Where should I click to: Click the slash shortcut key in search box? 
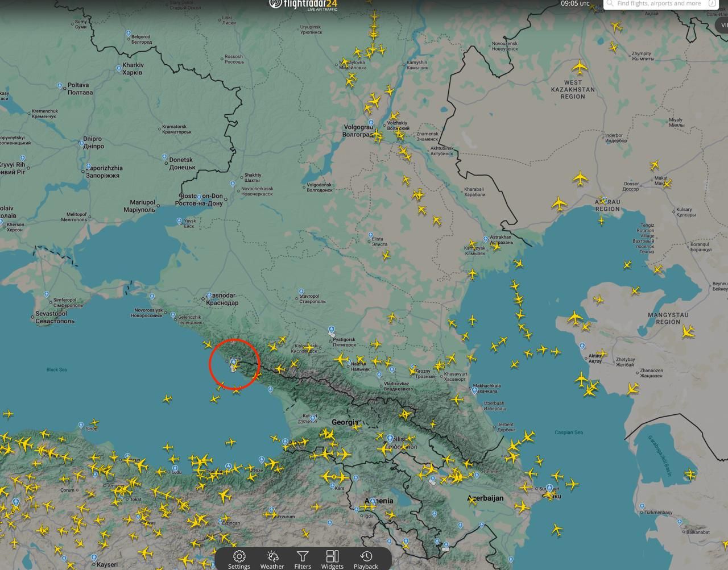(x=713, y=3)
